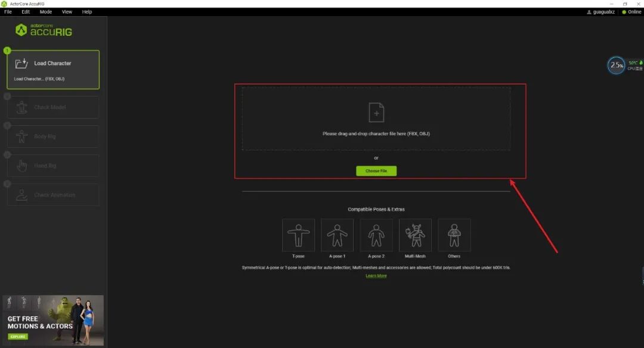
Task: Select the Hand Rig step
Action: [x=53, y=166]
